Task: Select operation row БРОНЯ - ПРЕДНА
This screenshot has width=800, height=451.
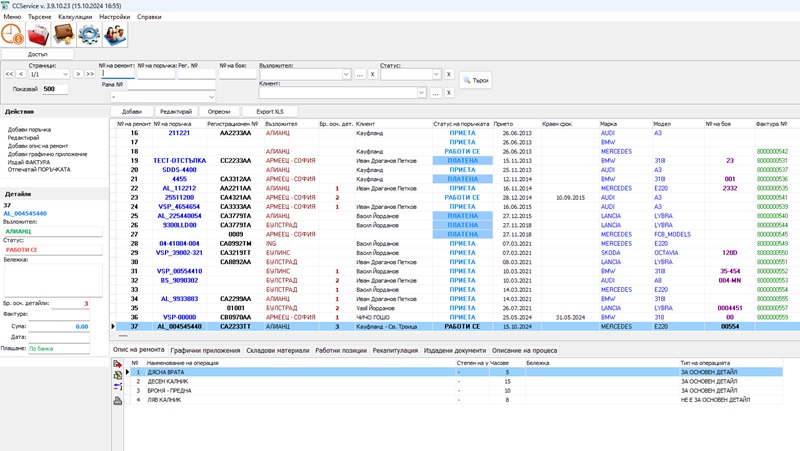Action: [x=454, y=391]
